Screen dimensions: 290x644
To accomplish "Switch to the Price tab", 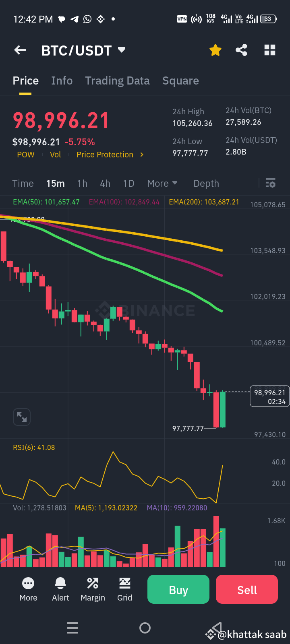I will (x=26, y=81).
